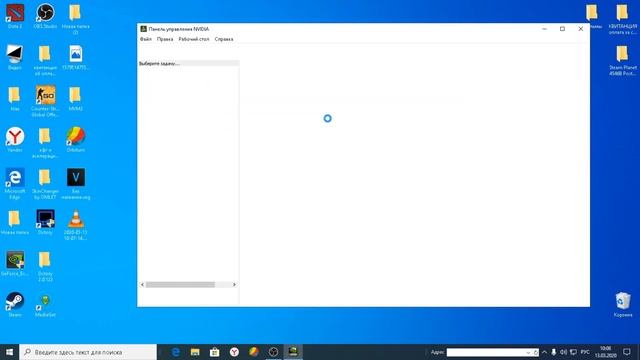Click the horizontal scrollbar thumb in task pane
Viewport: 640px width, 360px height.
(180, 284)
